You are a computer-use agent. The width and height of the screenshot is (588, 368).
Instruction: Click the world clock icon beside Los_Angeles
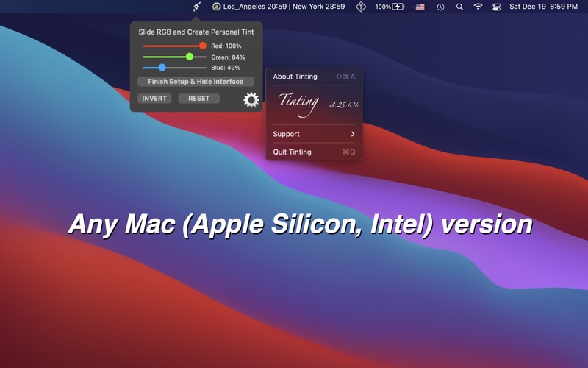216,7
